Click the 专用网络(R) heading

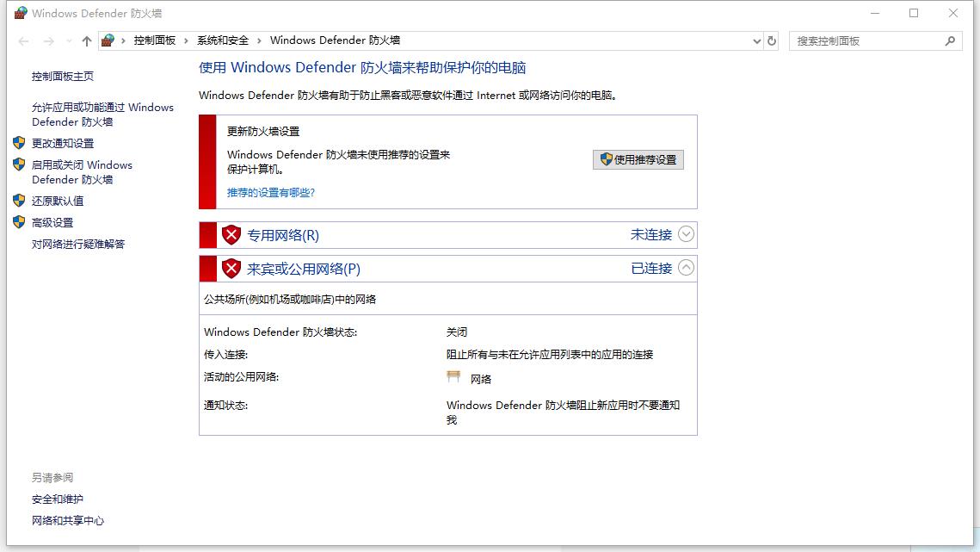[x=283, y=235]
